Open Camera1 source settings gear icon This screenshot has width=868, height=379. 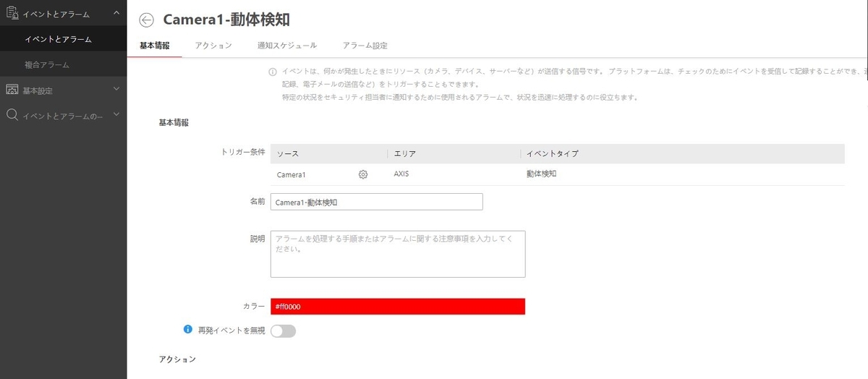363,174
